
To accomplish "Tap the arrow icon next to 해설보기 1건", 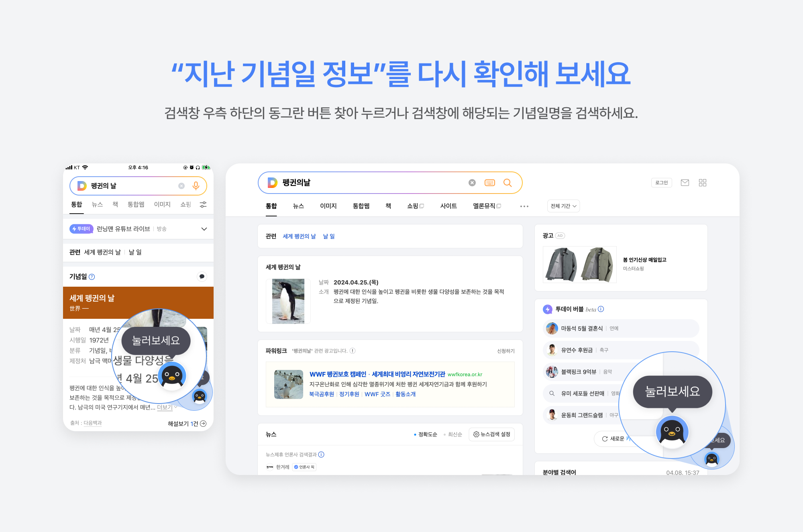I will coord(203,424).
